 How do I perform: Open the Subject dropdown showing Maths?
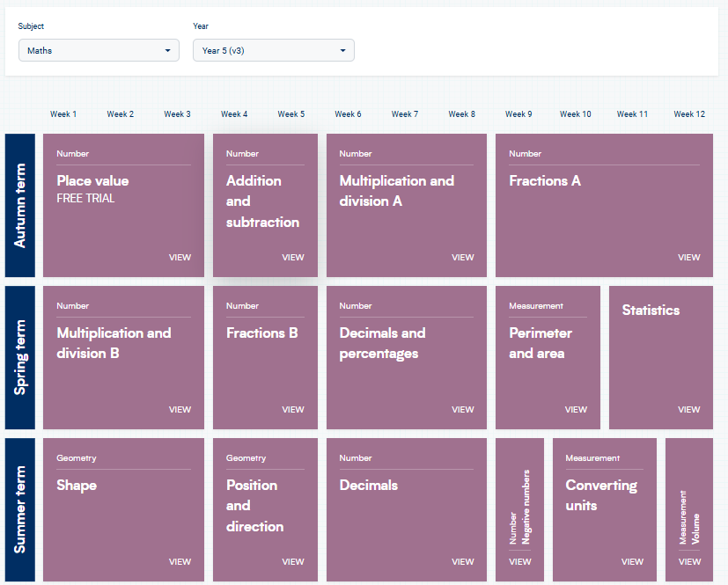99,50
